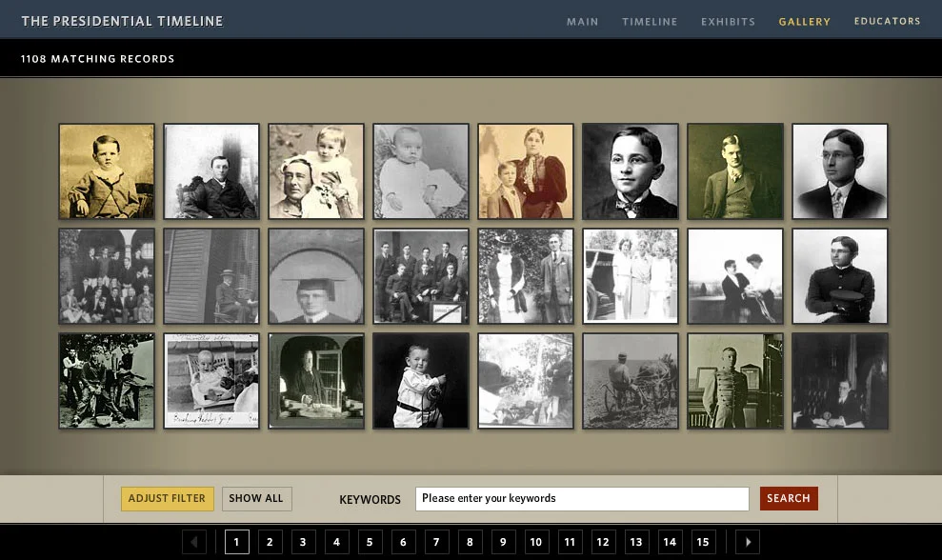Select the Educators navigation link
Screen dimensions: 942x560
click(887, 21)
